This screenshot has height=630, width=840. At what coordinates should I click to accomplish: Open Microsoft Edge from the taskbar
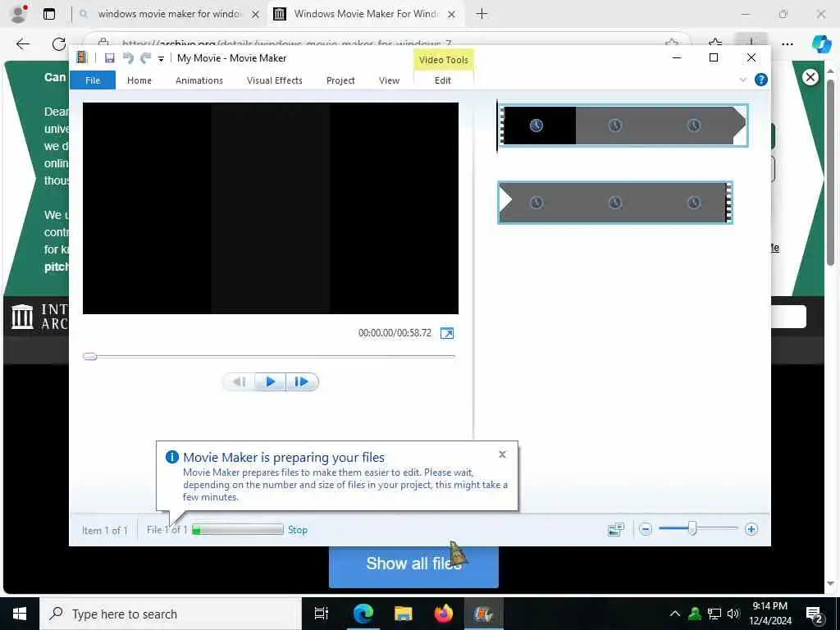coord(363,614)
